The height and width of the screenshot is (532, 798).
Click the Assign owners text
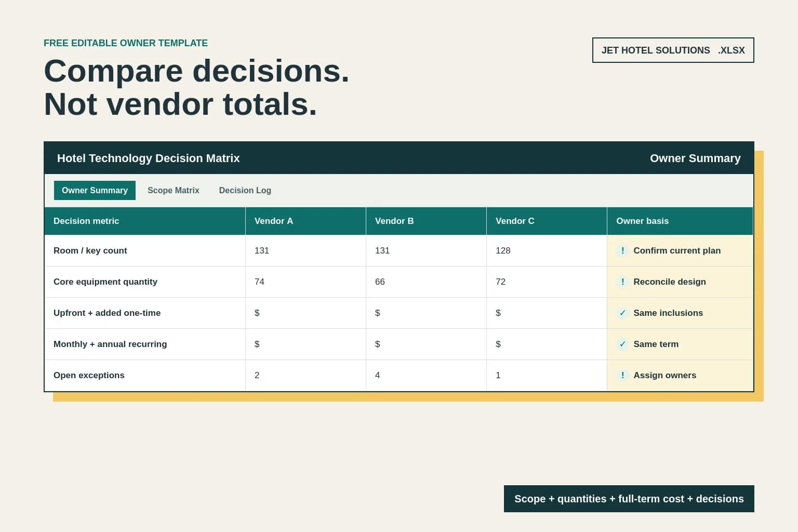click(664, 375)
